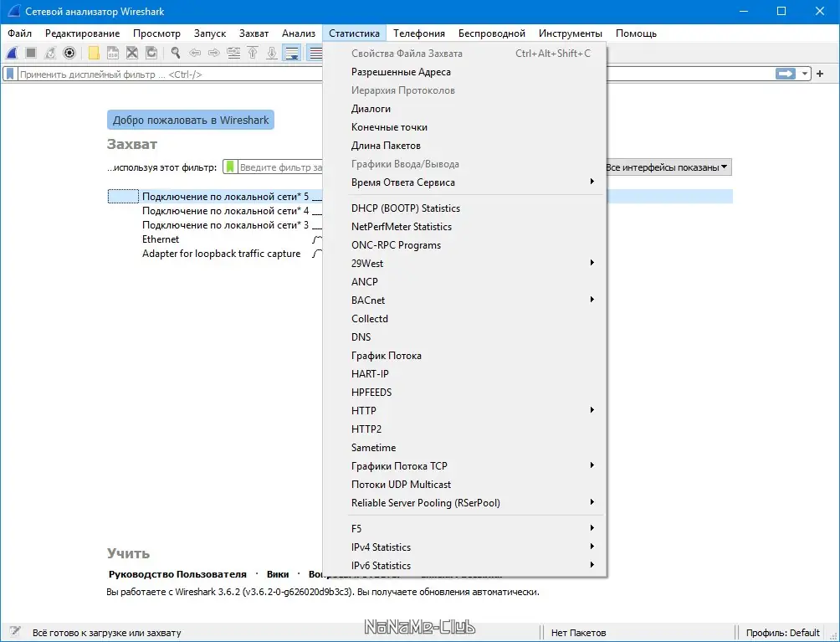Select ONC-RPC Programs entry
Viewport: 840px width, 642px height.
(x=464, y=245)
